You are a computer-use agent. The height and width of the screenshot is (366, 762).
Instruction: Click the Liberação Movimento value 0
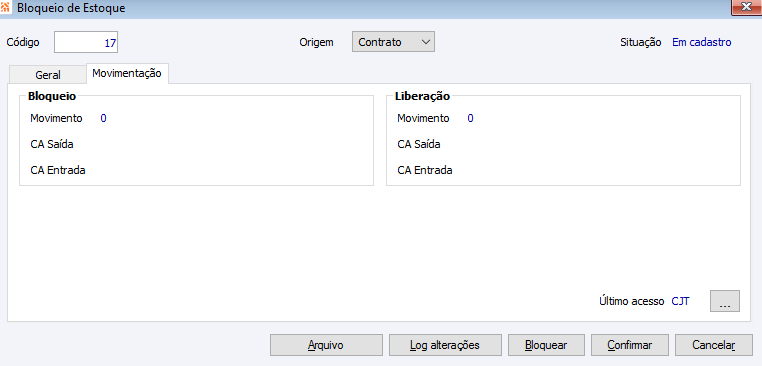coord(470,118)
